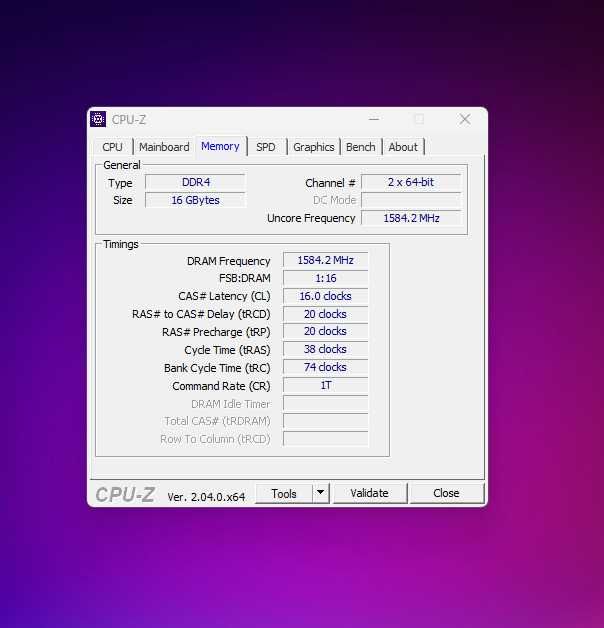Viewport: 604px width, 628px height.
Task: Select the Command Rate 1T value
Action: pos(325,385)
